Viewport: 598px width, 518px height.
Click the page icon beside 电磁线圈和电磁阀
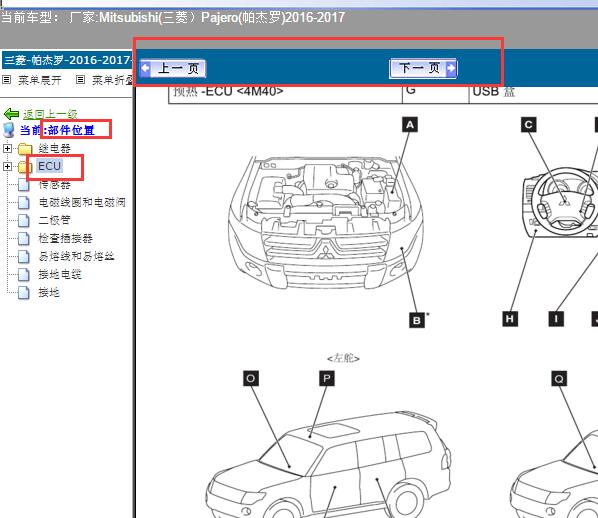click(x=24, y=203)
